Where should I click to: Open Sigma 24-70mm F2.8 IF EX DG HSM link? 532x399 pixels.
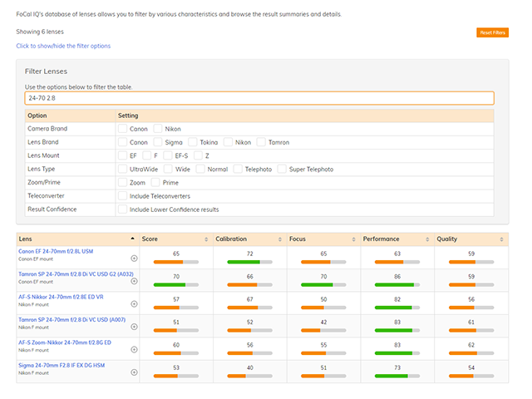point(62,365)
